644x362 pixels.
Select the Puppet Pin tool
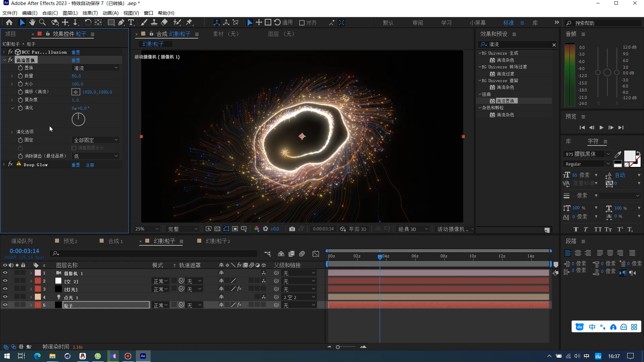tap(190, 22)
